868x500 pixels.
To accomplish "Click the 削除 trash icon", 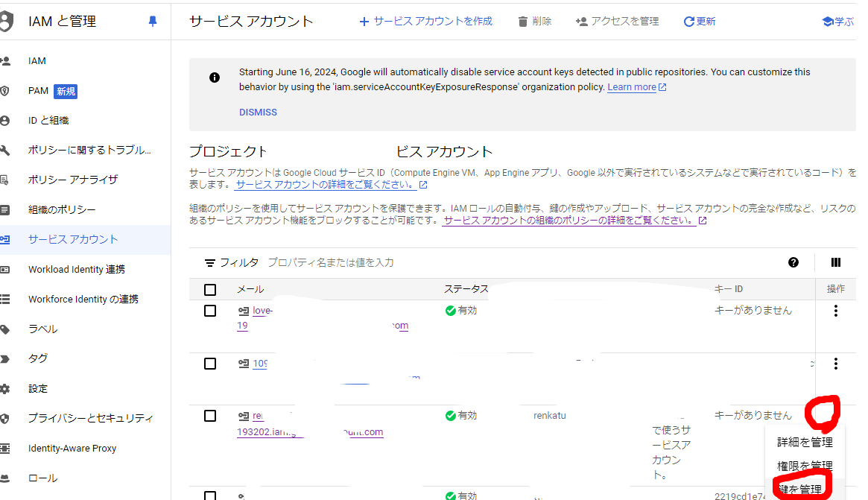I will click(x=522, y=21).
